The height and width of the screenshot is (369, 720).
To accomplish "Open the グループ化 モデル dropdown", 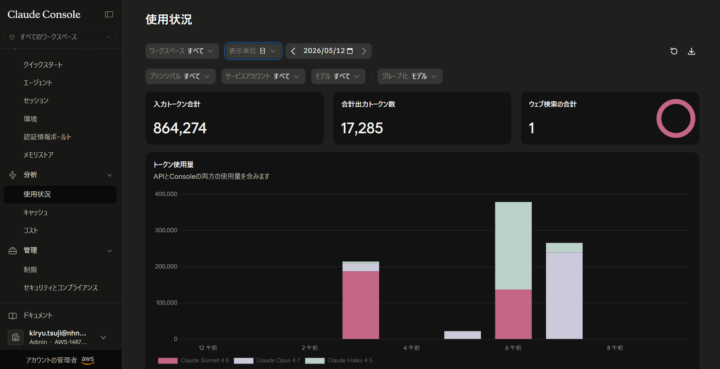I will tap(410, 76).
